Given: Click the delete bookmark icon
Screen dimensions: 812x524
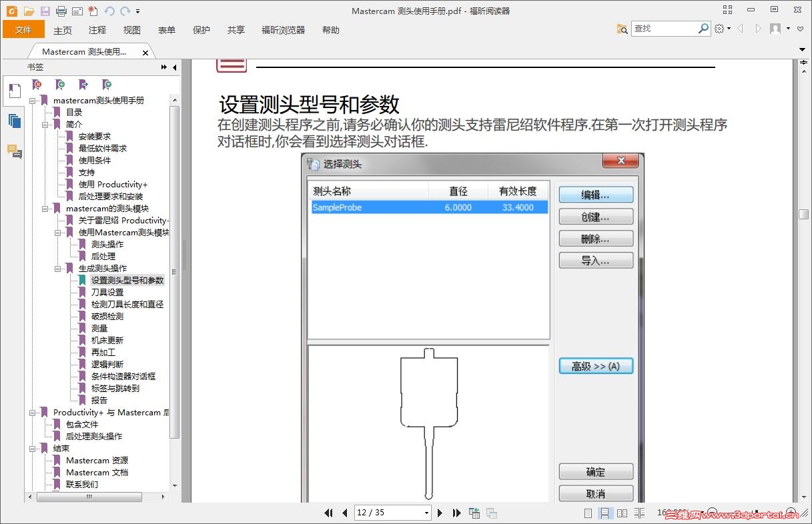Looking at the screenshot, I should click(x=37, y=85).
